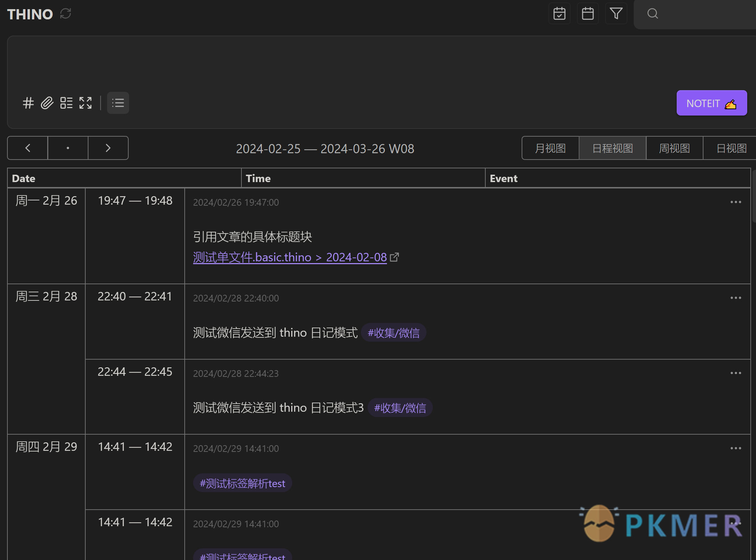Click the THINO title
Image resolution: width=756 pixels, height=560 pixels.
pyautogui.click(x=30, y=14)
